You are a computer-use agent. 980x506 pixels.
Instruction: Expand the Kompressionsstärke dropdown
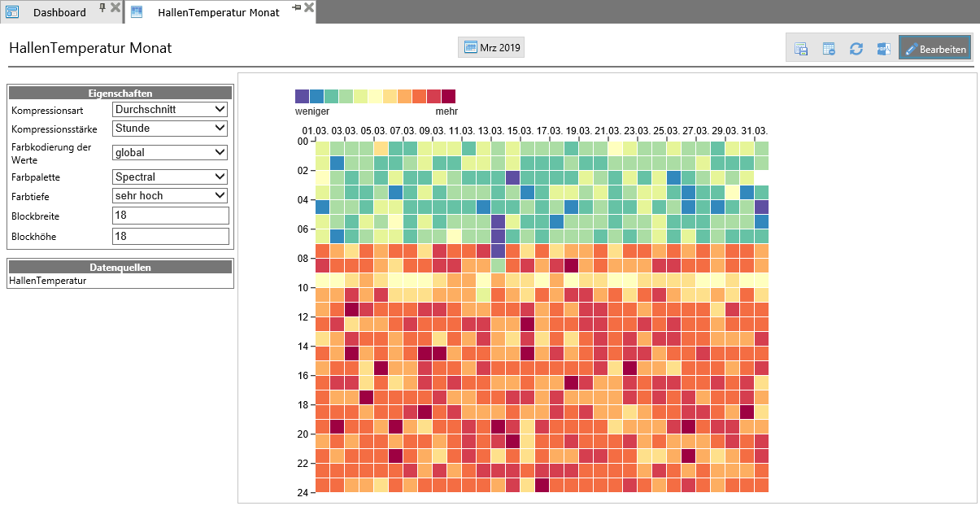(x=170, y=128)
